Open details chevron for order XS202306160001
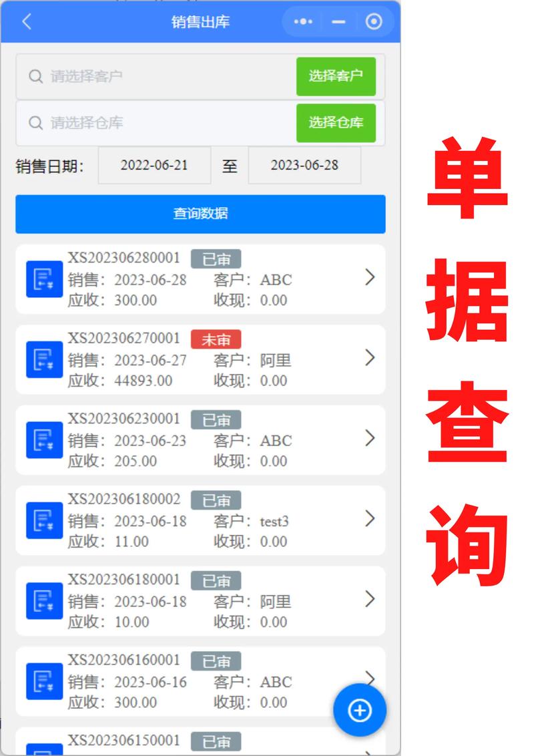 pos(370,677)
